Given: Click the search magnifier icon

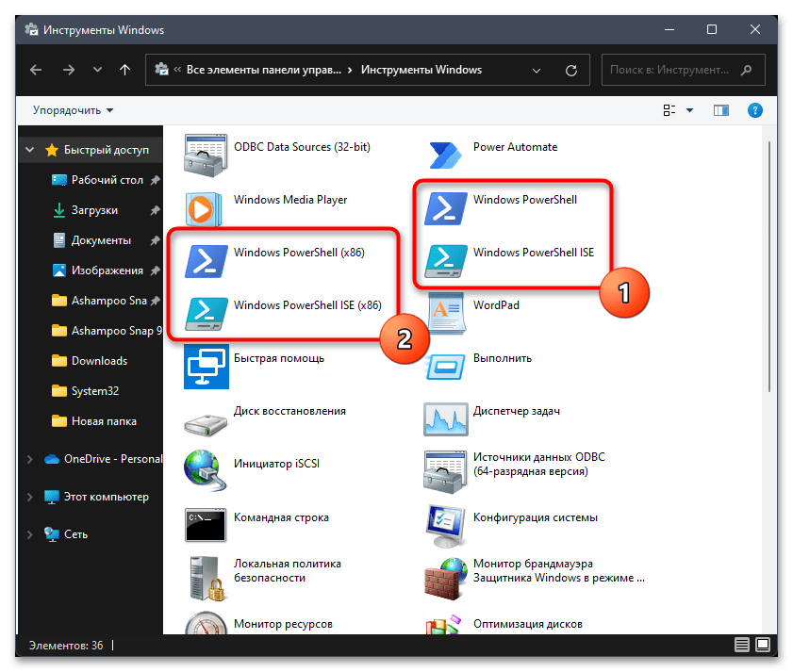Looking at the screenshot, I should pyautogui.click(x=746, y=70).
